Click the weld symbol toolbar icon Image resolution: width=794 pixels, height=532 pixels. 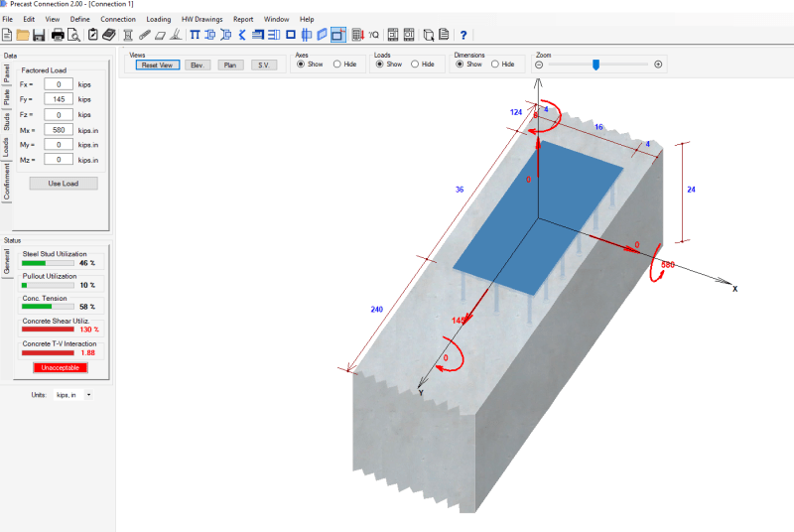(176, 35)
